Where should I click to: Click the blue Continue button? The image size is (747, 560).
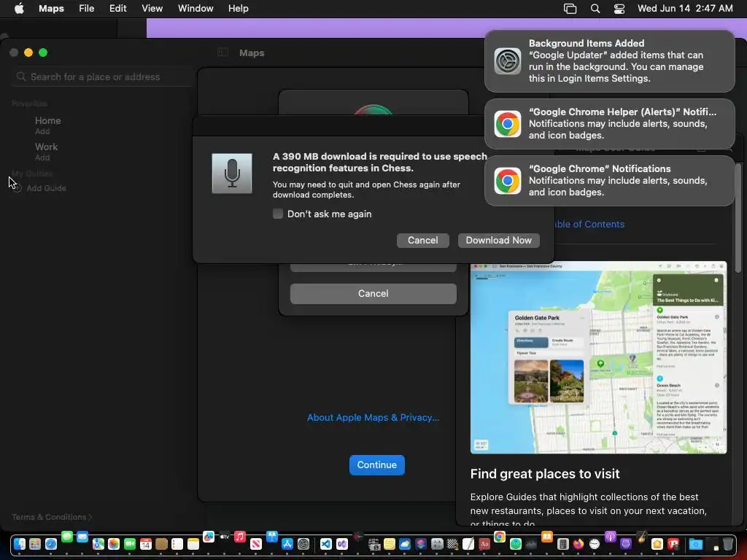(377, 465)
